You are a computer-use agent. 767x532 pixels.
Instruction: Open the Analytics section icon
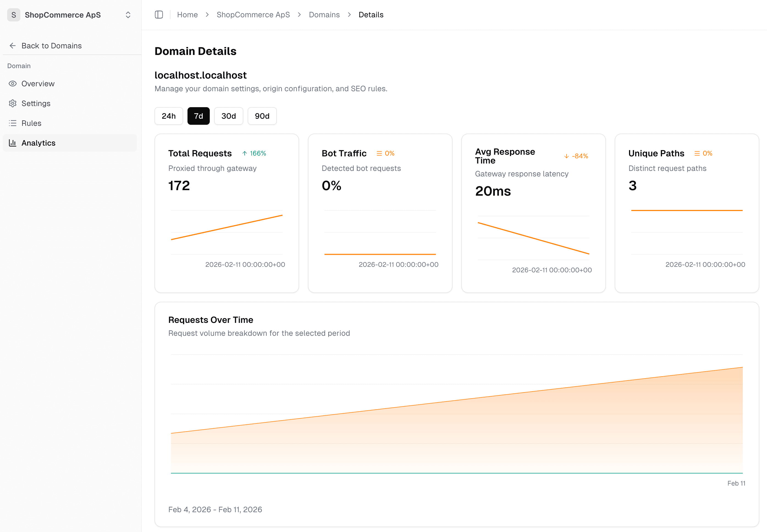(x=12, y=143)
